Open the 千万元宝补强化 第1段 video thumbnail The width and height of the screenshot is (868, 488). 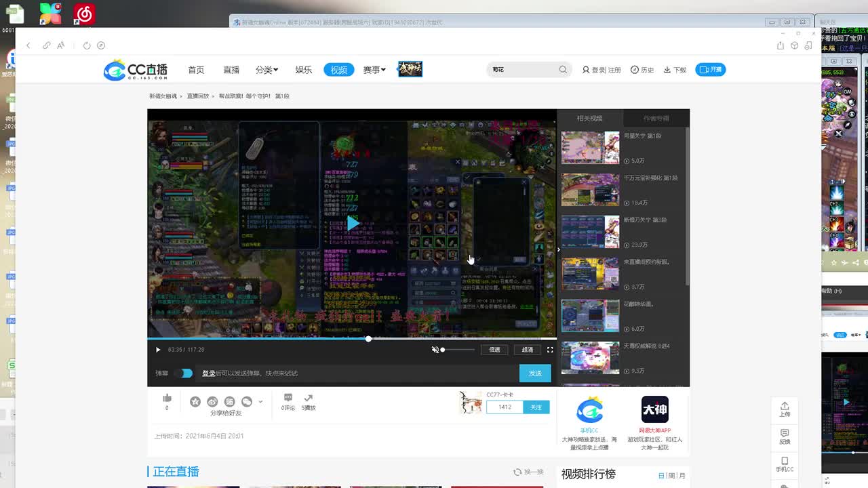point(590,190)
